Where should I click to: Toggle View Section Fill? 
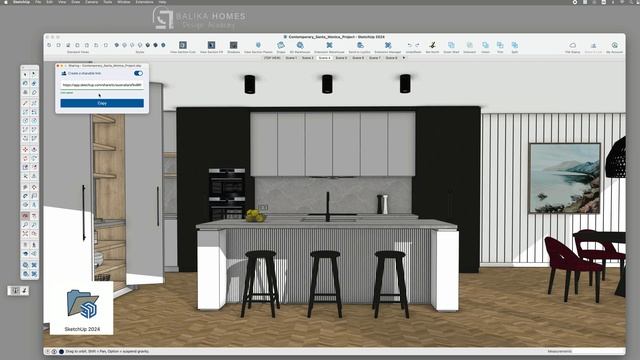211,45
